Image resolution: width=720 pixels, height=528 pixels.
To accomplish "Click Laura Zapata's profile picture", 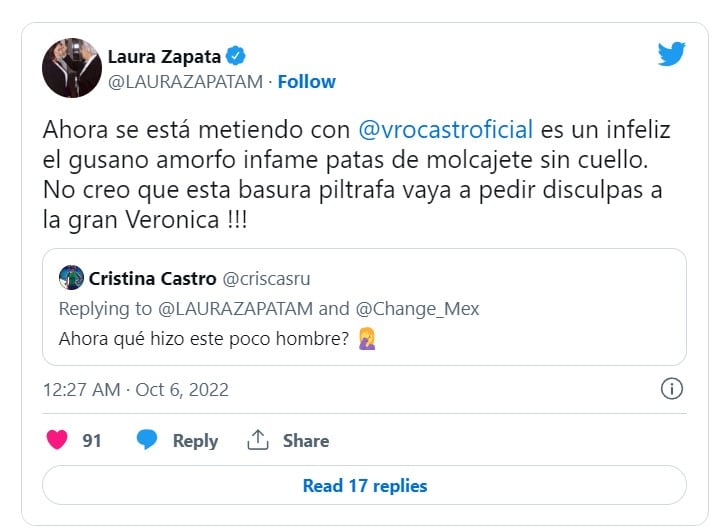I will pos(71,68).
